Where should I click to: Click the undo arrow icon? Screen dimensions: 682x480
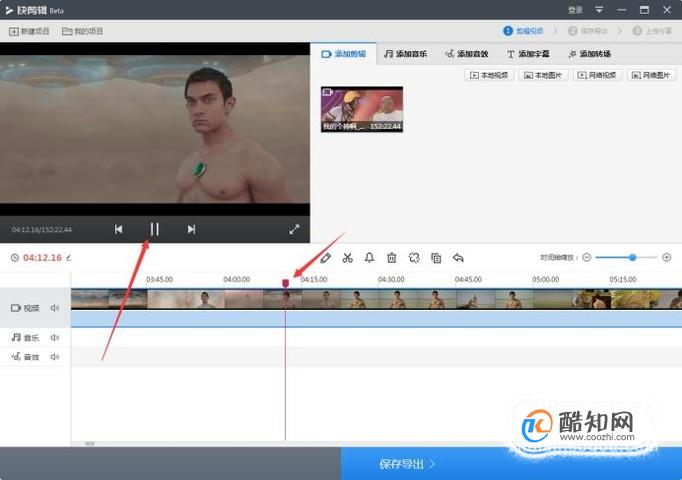(x=458, y=258)
